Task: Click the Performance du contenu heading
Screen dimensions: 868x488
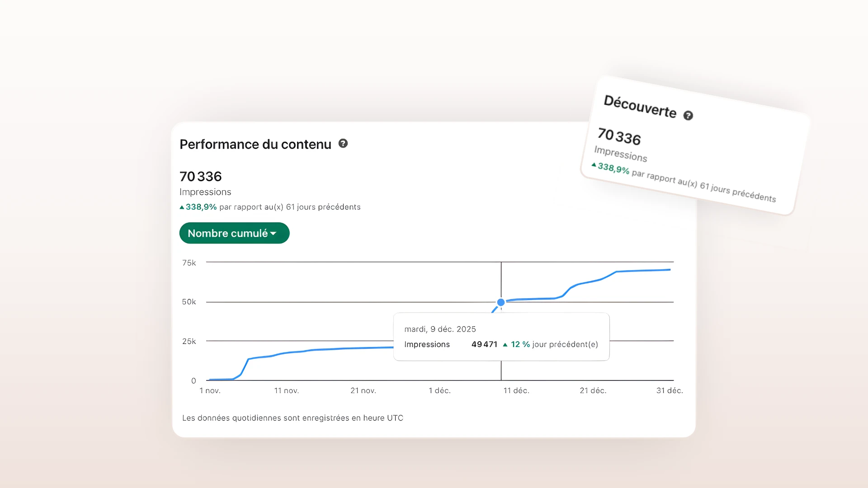Action: pos(255,144)
